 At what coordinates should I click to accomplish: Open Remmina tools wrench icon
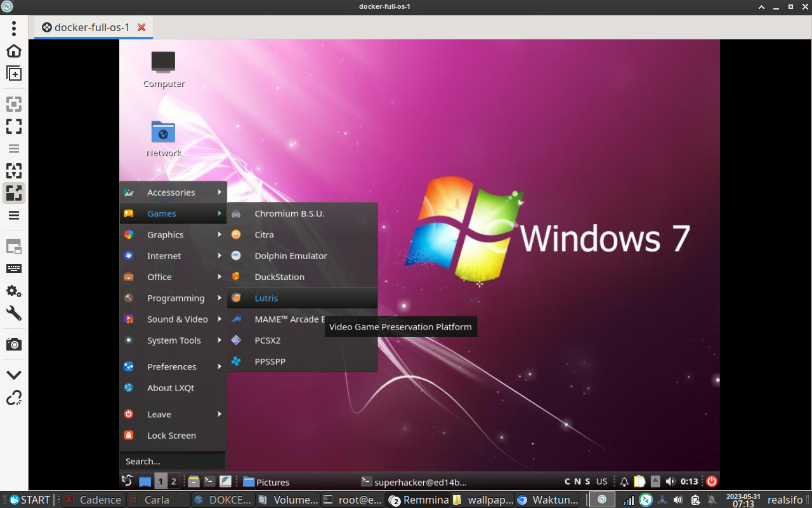[x=14, y=313]
